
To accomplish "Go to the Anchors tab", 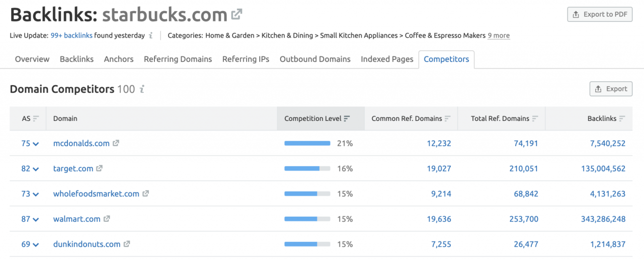I will [119, 59].
